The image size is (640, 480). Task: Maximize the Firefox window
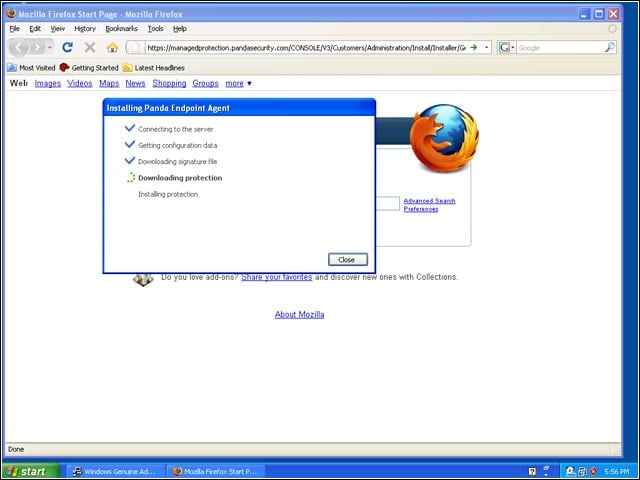[599, 14]
